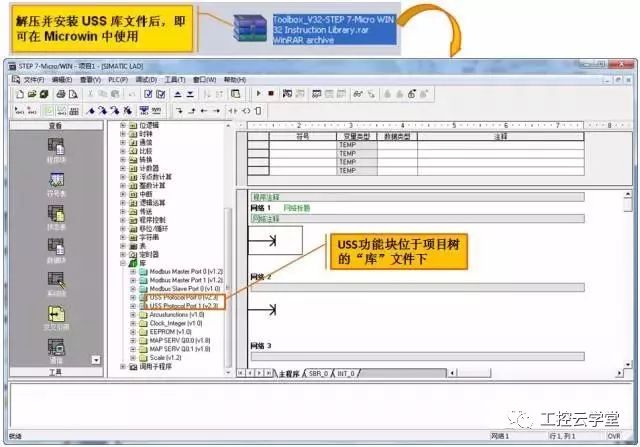
Task: Open System Block from view sidebar
Action: click(x=56, y=284)
